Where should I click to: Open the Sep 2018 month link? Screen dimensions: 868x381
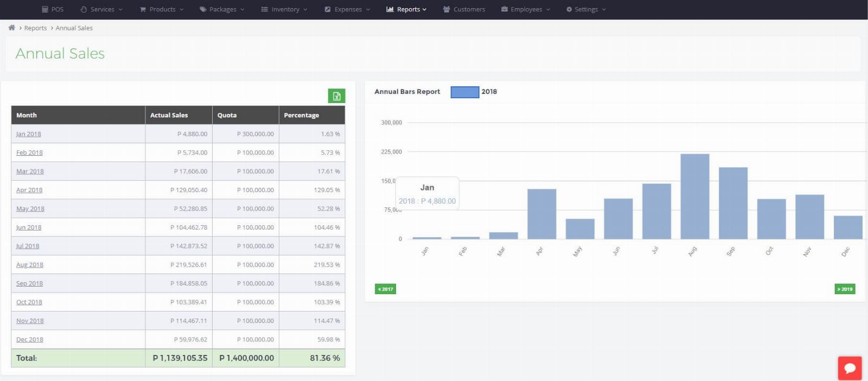pos(29,283)
